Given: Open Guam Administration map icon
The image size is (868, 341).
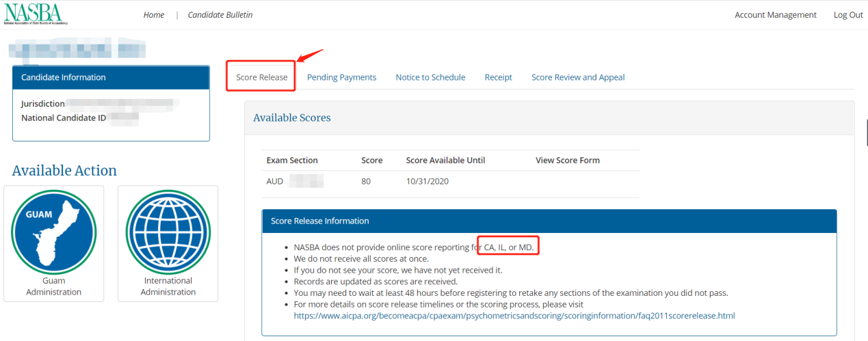Looking at the screenshot, I should point(54,231).
